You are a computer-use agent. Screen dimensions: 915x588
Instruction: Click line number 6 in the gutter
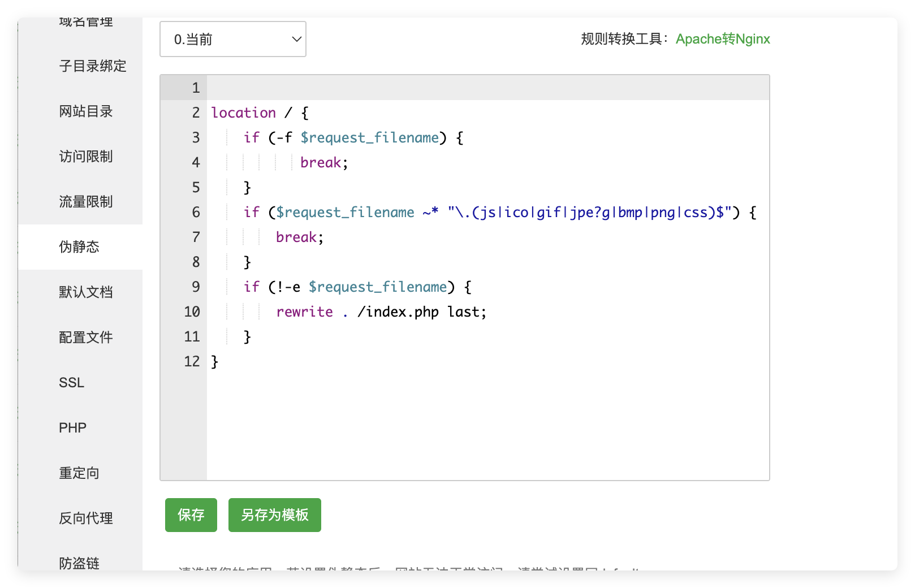[196, 212]
